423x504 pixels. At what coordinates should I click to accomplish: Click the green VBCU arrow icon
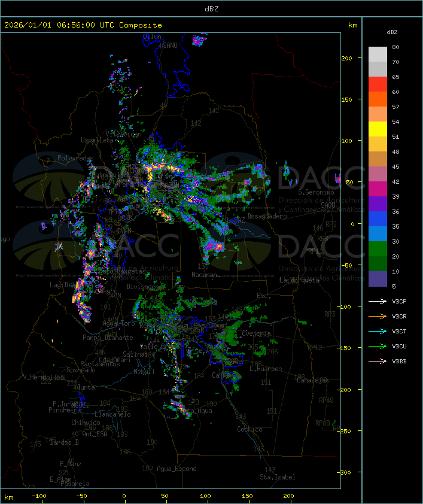(378, 346)
